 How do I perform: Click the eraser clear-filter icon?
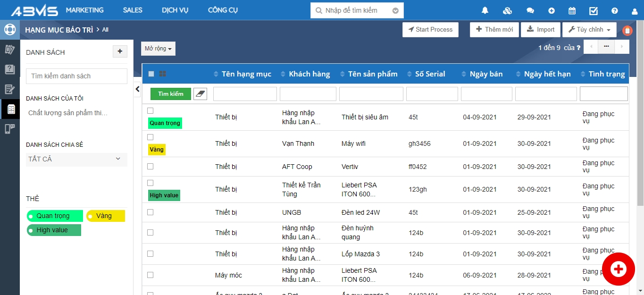(x=200, y=94)
